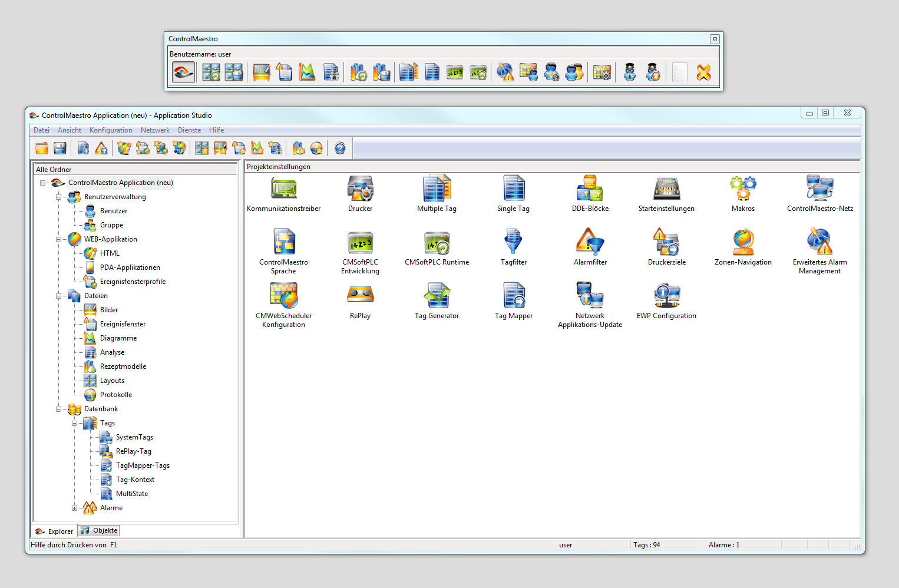
Task: Select Benutzer in the tree
Action: [114, 211]
